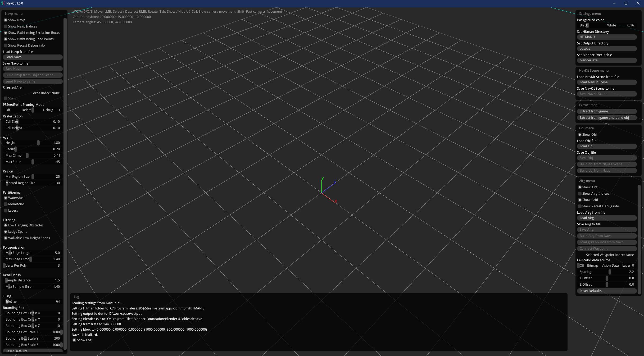Click the Cell Height slider
This screenshot has height=356, width=644.
point(33,128)
